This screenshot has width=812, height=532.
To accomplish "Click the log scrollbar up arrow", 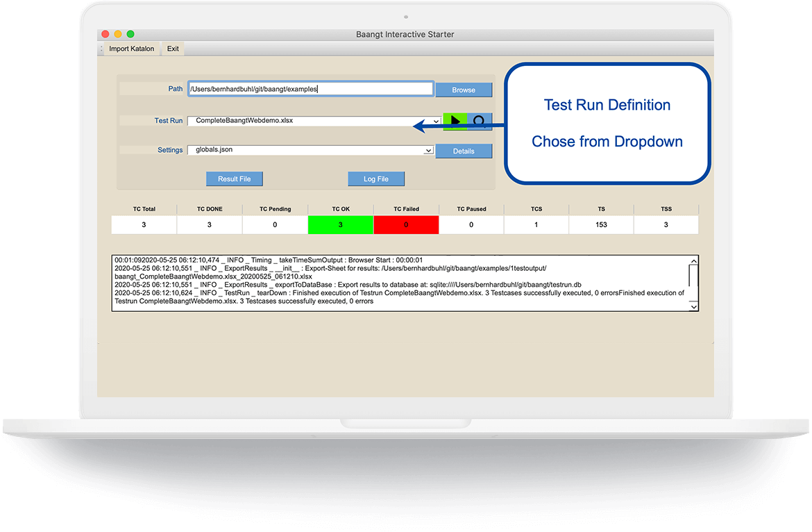I will tap(693, 261).
